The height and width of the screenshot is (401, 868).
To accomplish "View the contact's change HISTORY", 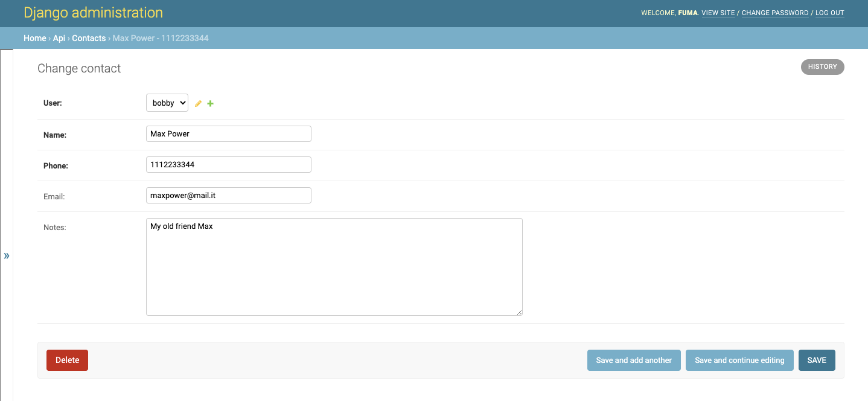I will [x=822, y=66].
